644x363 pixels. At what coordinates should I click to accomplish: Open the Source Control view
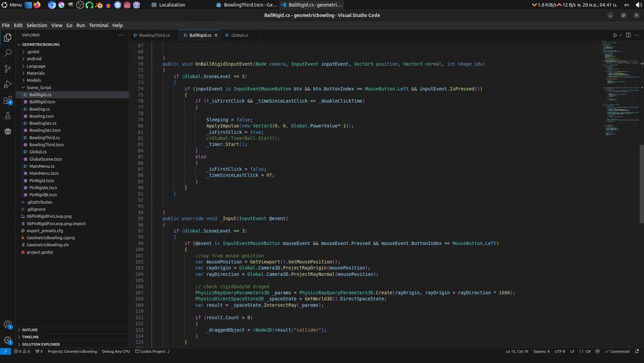tap(8, 68)
